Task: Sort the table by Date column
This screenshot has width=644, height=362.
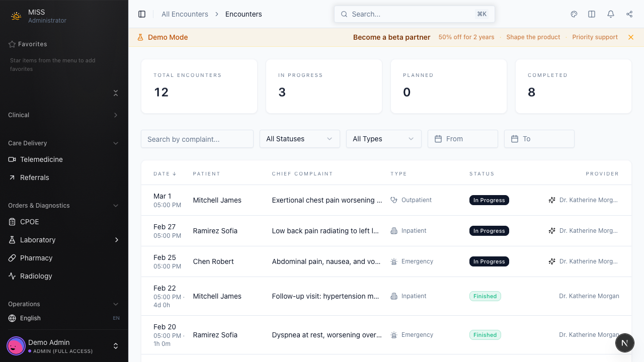Action: (165, 173)
